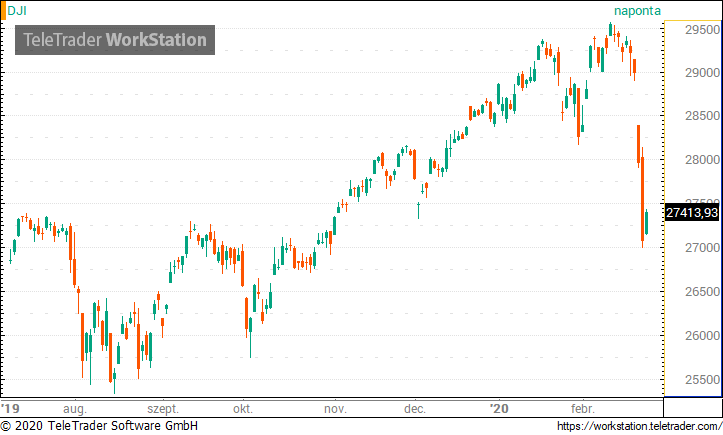Screen dimensions: 723x435
Task: Click the dec. month marker
Action: click(x=415, y=409)
